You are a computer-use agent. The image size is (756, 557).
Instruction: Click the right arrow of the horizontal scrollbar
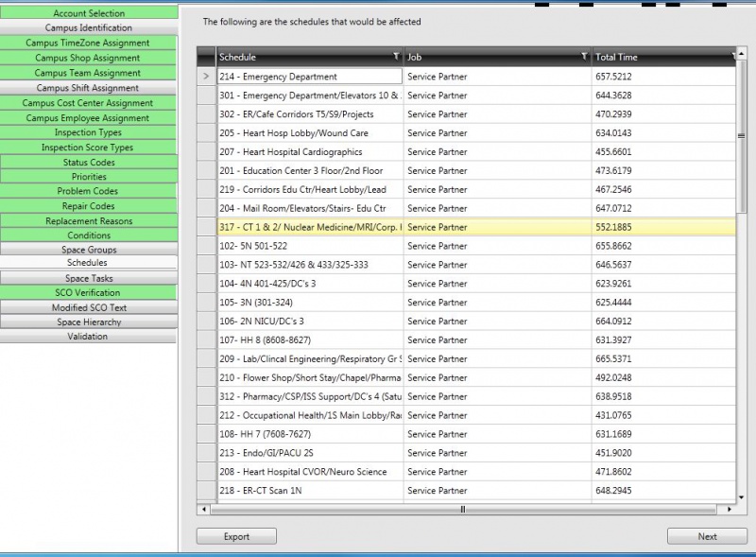click(x=728, y=510)
